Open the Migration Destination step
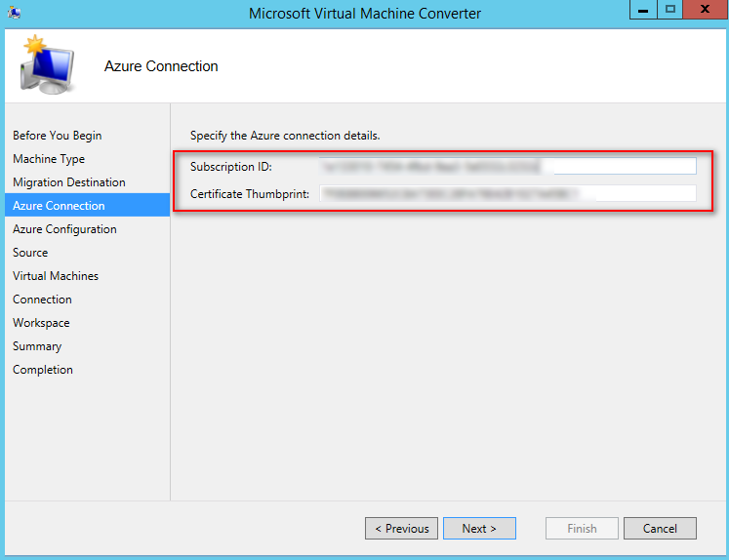This screenshot has width=729, height=560. pos(69,182)
